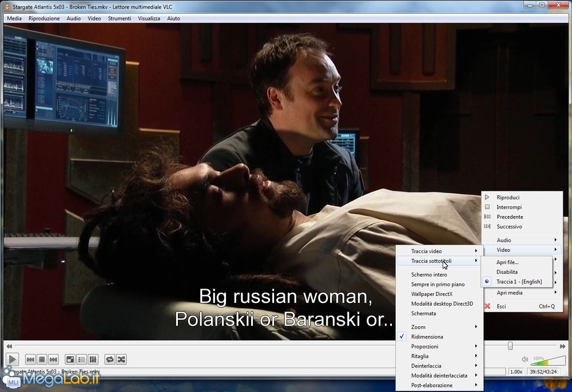Click the faster playback arrows right of seek bar
Screen dimensions: 572x392
tap(562, 346)
